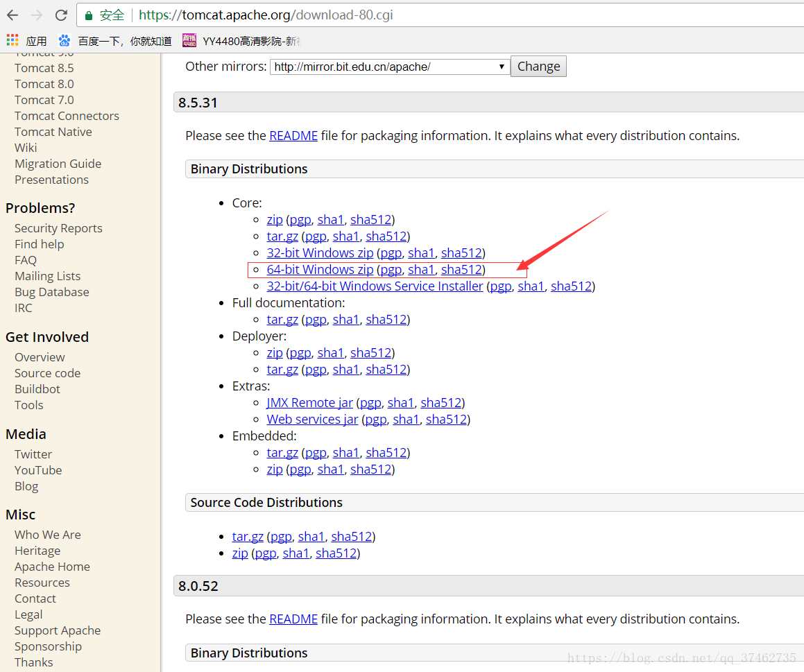Viewport: 804px width, 672px height.
Task: Open the Baidu bookmark
Action: 115,40
